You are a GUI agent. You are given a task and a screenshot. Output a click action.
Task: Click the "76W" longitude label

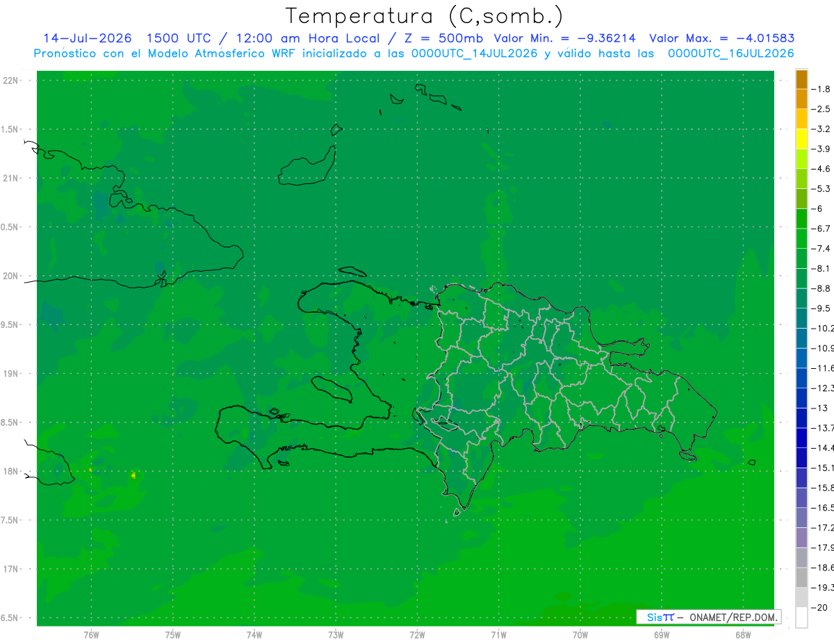pos(91,635)
